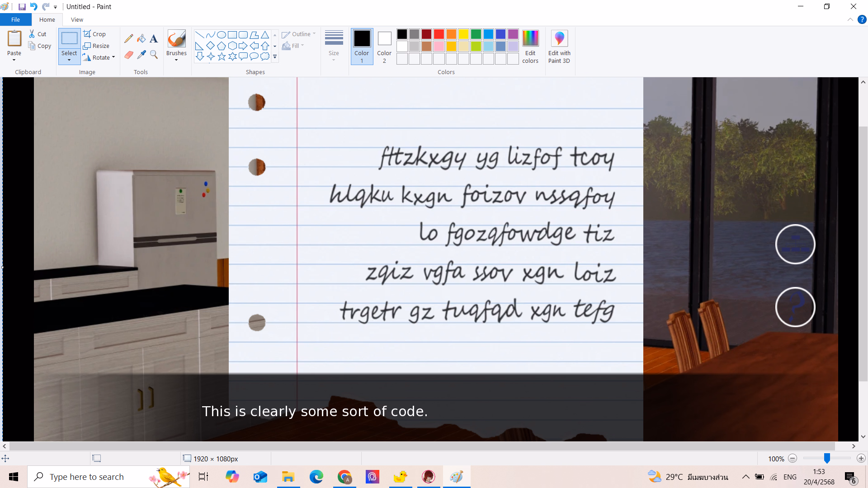Pick the yellow color swatch
The height and width of the screenshot is (488, 868).
pyautogui.click(x=464, y=34)
